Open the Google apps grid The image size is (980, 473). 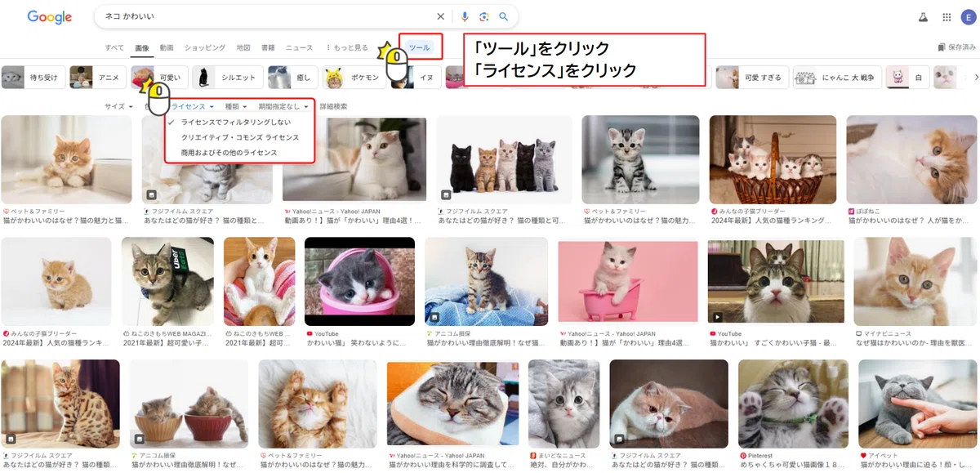947,17
